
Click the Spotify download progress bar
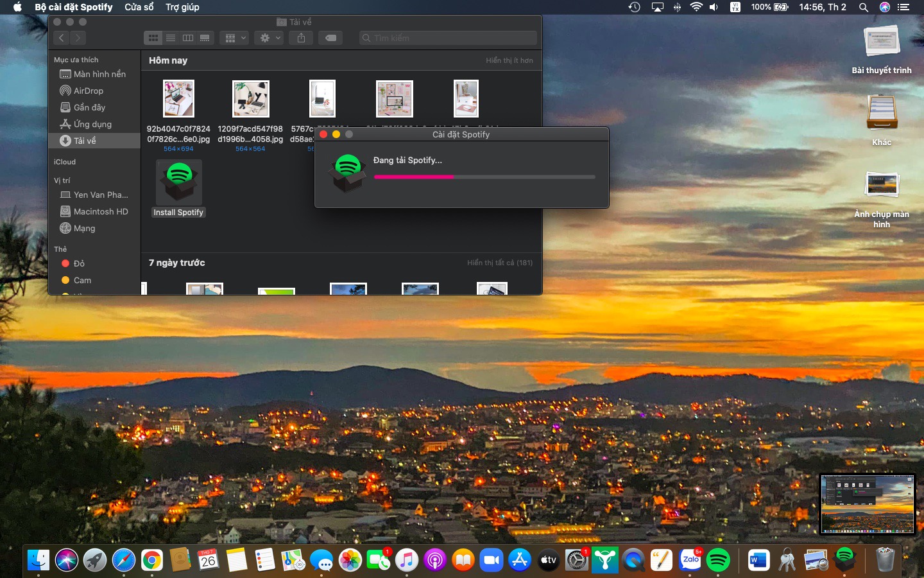click(484, 177)
